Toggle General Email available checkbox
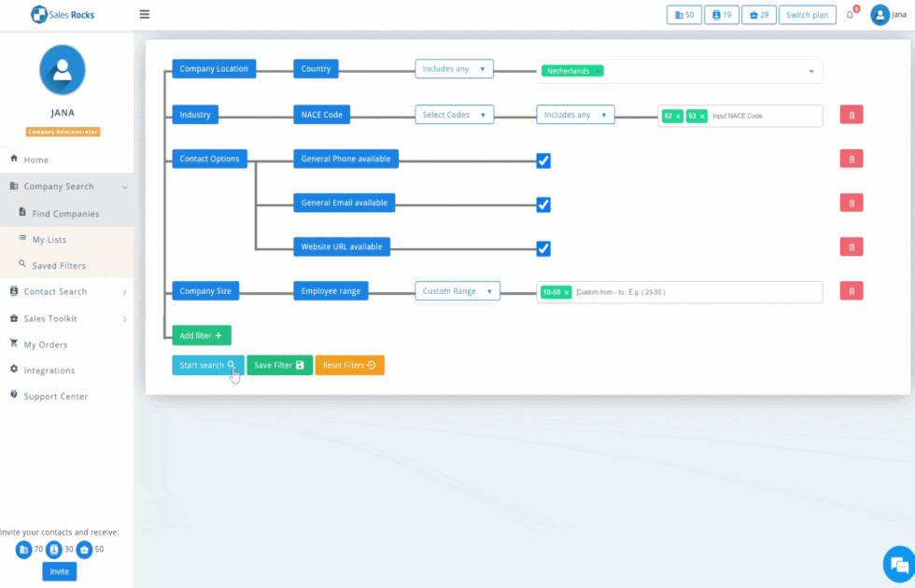The height and width of the screenshot is (588, 915). click(x=543, y=204)
